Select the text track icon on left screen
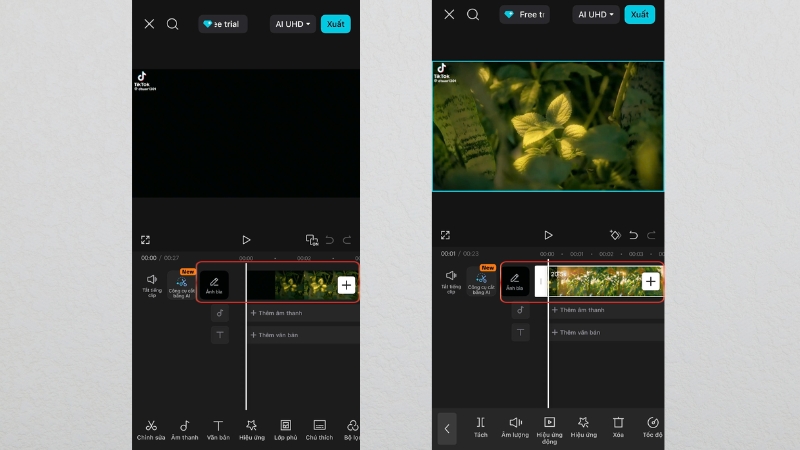The height and width of the screenshot is (450, 800). tap(220, 335)
